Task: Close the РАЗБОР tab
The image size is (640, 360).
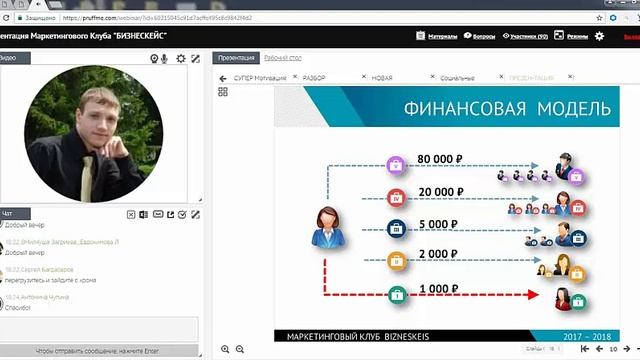Action: pyautogui.click(x=364, y=77)
